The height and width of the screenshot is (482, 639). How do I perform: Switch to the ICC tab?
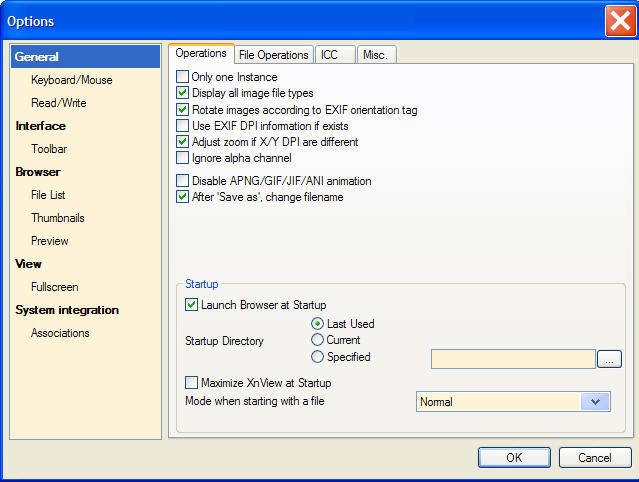point(335,55)
